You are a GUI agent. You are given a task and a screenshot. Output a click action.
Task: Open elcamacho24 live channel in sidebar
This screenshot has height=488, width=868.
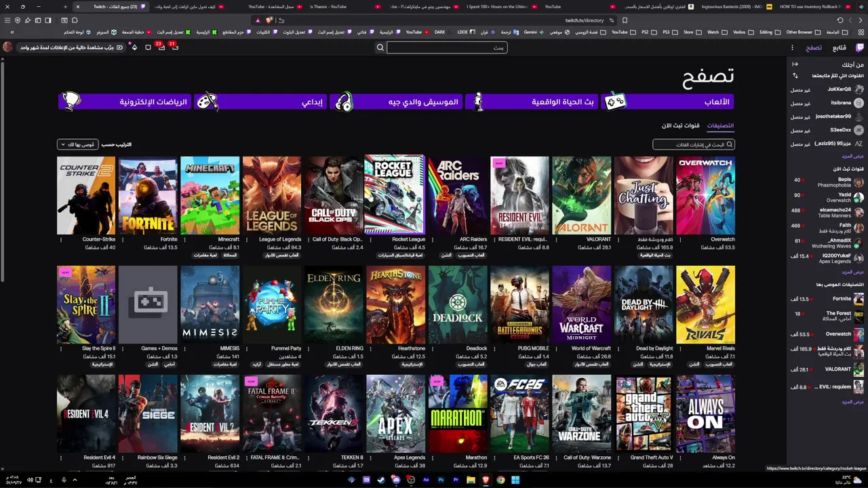pos(827,212)
